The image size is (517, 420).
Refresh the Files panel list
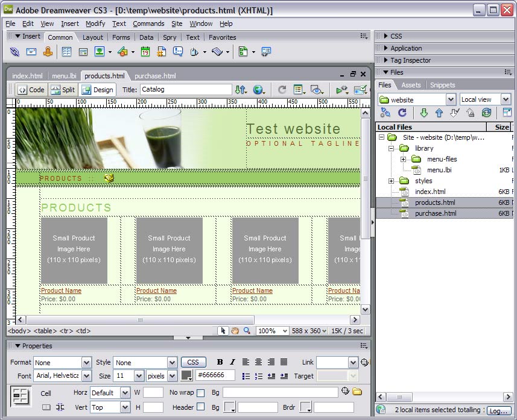402,113
